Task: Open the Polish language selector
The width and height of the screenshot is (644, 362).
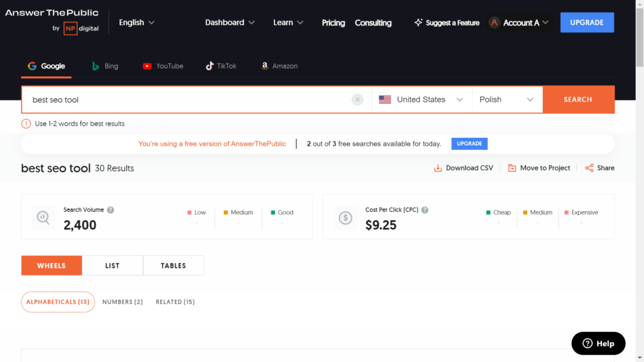Action: [x=508, y=99]
